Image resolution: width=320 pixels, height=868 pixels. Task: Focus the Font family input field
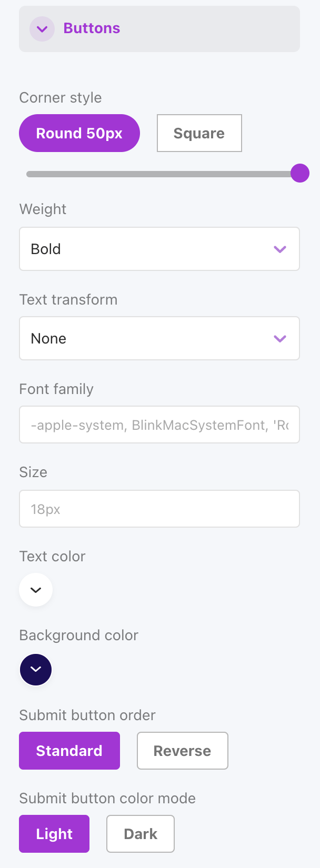(159, 425)
